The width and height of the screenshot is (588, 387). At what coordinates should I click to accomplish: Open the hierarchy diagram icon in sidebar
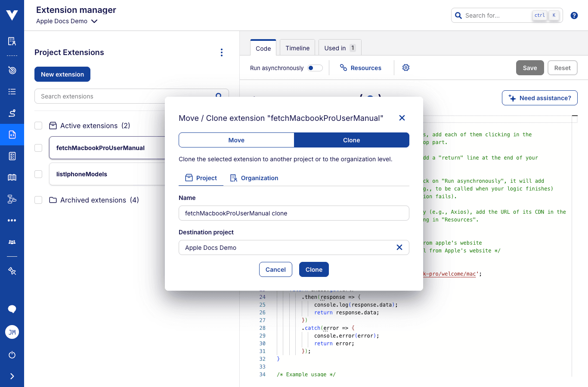tap(12, 199)
